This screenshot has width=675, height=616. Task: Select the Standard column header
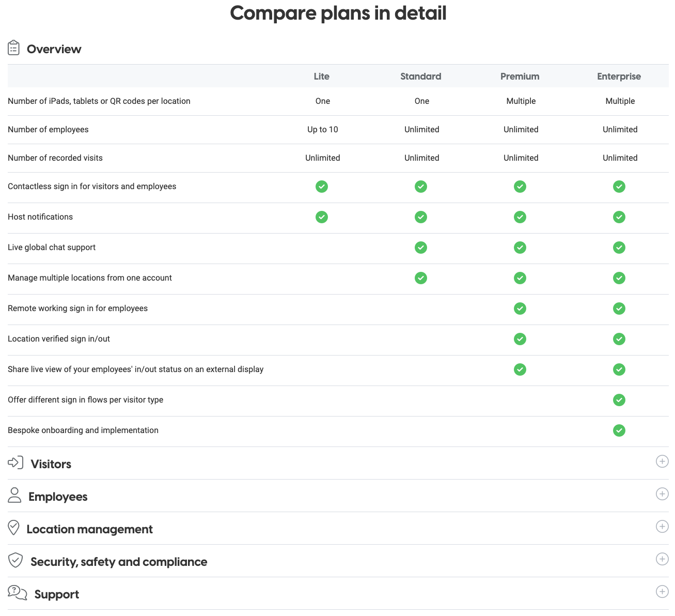421,76
